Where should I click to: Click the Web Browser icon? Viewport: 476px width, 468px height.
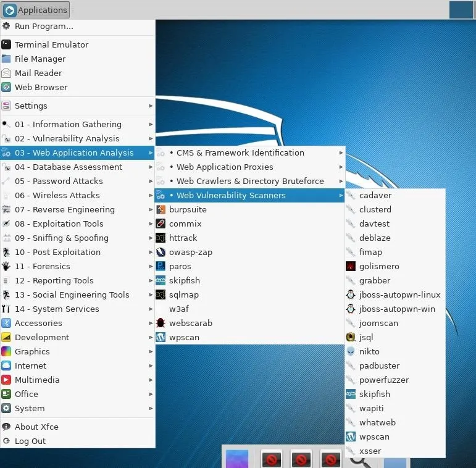click(x=6, y=87)
